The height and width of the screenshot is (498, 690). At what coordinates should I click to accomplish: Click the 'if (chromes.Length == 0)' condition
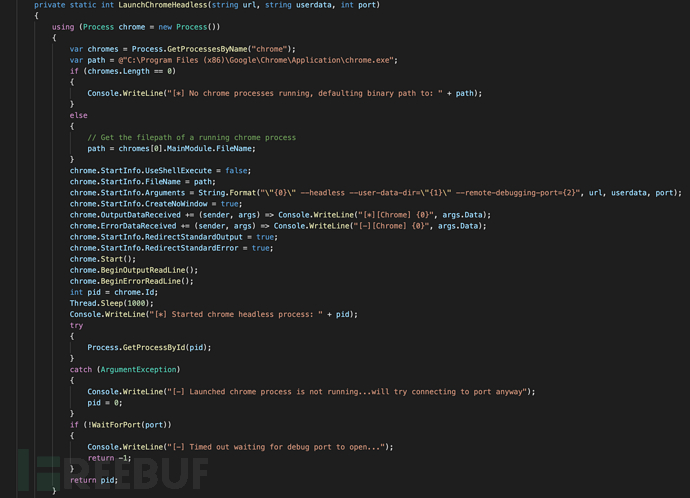[x=123, y=71]
